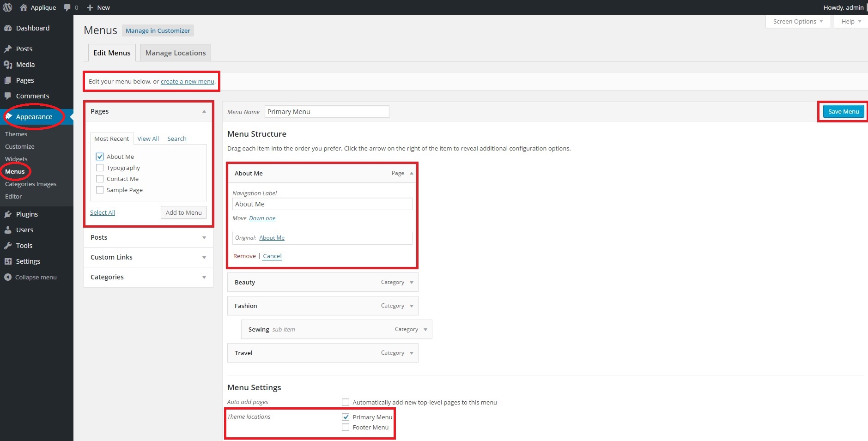
Task: Click the WordPress logo icon
Action: (x=7, y=7)
